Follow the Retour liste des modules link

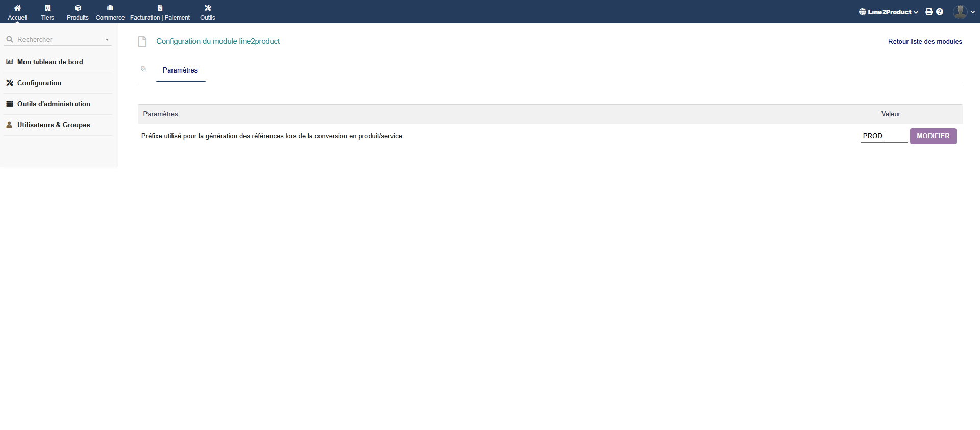pos(924,42)
